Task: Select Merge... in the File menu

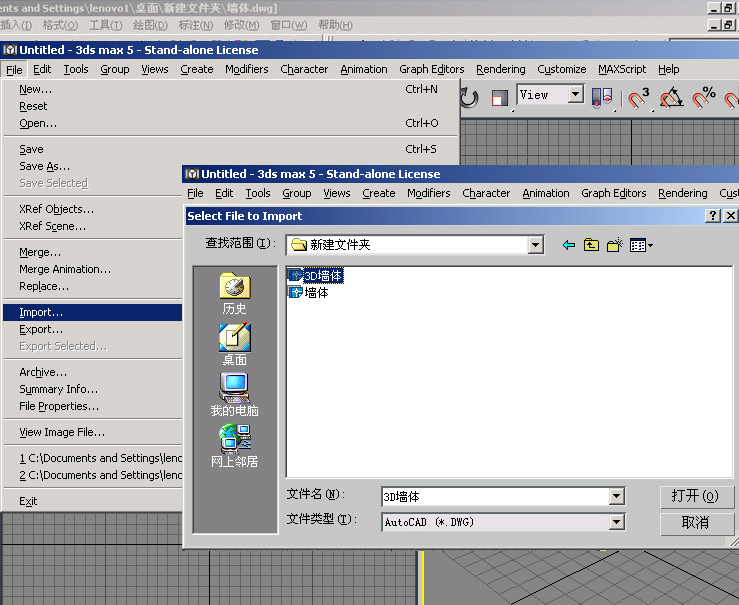Action: coord(40,252)
